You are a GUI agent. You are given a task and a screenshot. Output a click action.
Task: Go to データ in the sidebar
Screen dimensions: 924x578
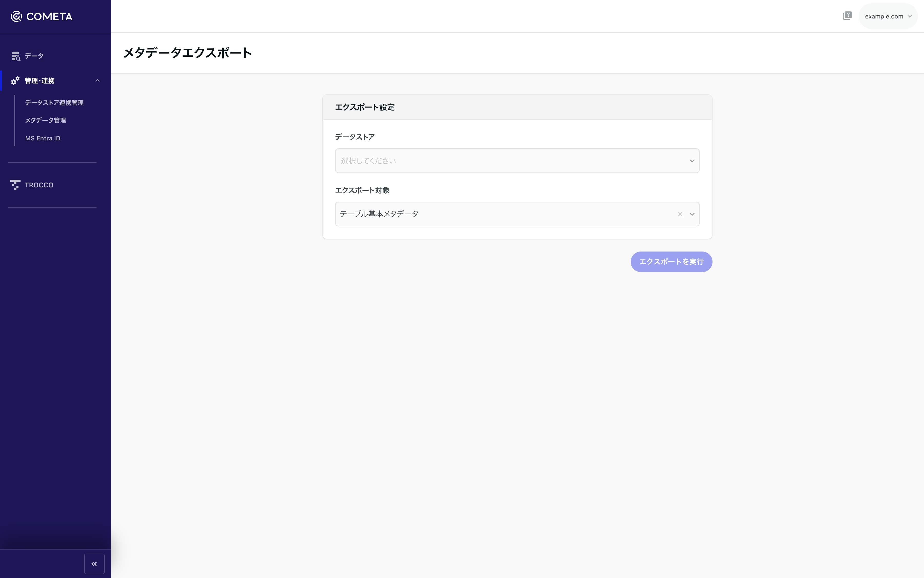pyautogui.click(x=34, y=56)
